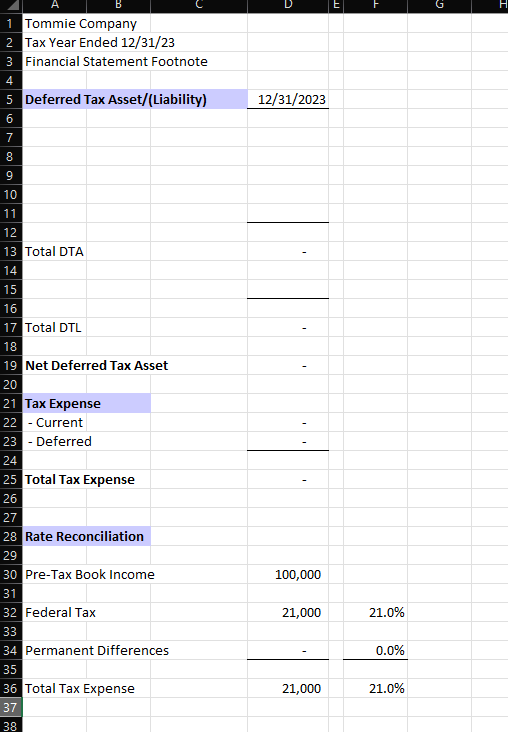Select entire column D via its header
The image size is (508, 732).
coord(288,6)
